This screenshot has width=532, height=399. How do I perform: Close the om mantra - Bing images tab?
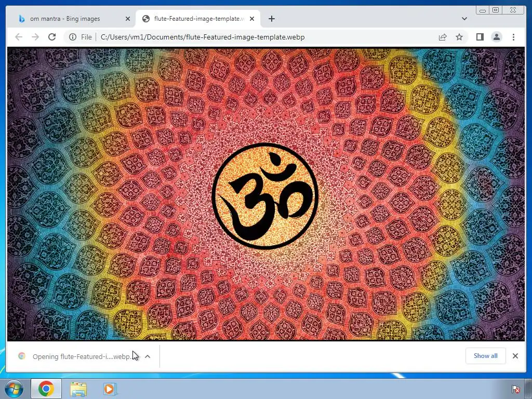(x=128, y=19)
